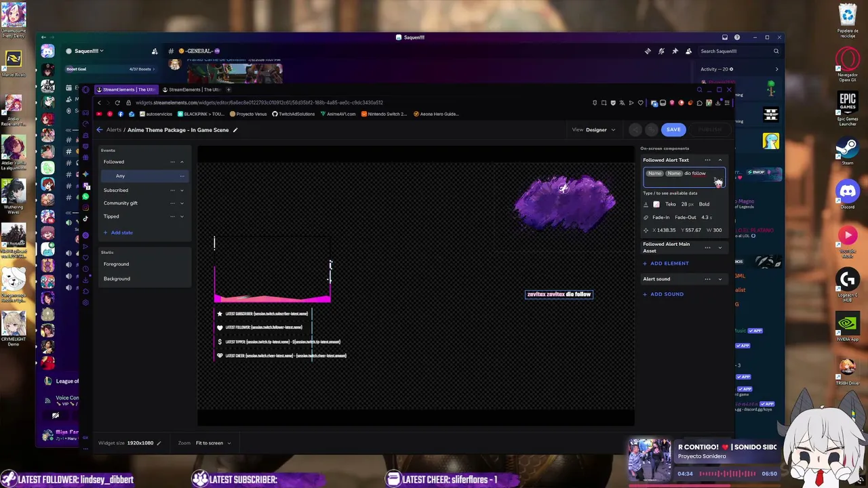This screenshot has width=868, height=488.
Task: Click the width W 300 field
Action: (714, 230)
